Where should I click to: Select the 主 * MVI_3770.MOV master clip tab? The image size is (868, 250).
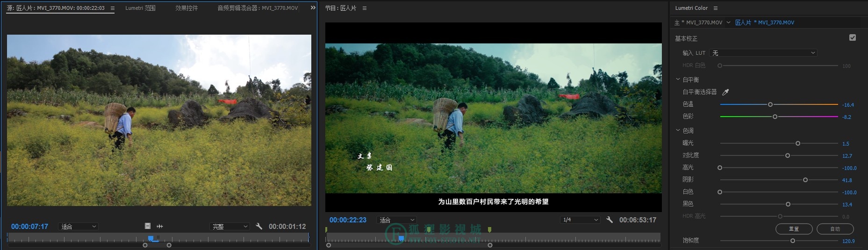[x=698, y=22]
